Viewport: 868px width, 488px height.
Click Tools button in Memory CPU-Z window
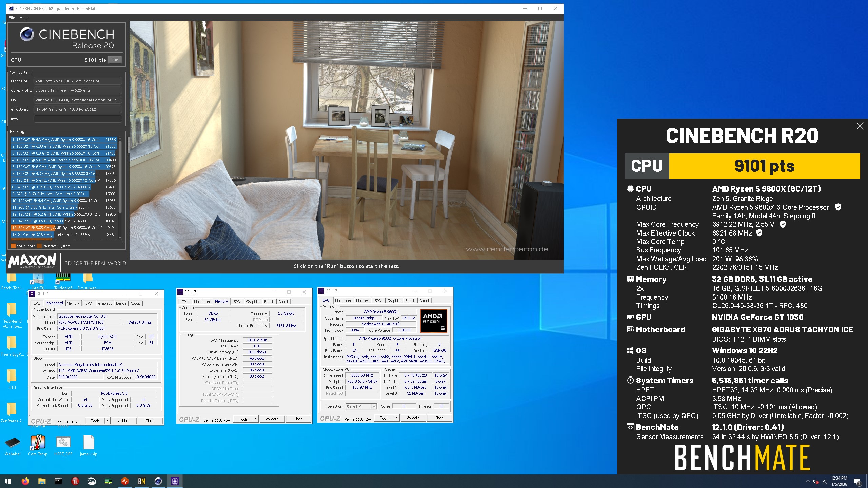pyautogui.click(x=243, y=419)
